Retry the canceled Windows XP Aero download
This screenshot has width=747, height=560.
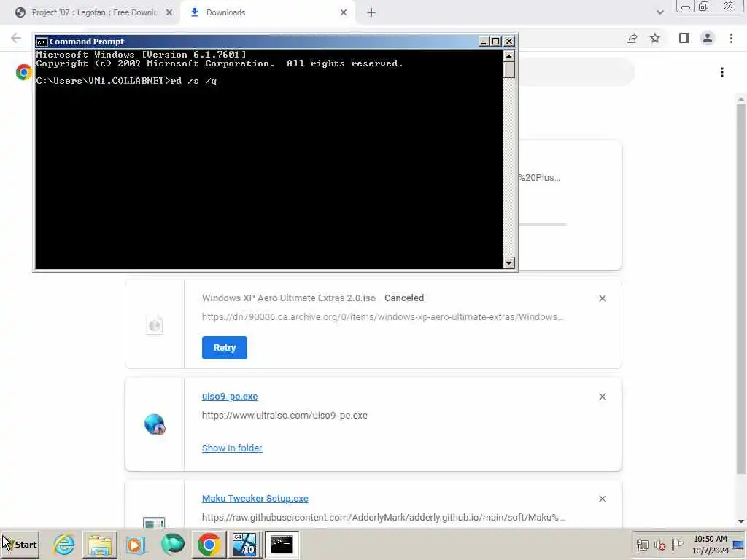tap(225, 348)
